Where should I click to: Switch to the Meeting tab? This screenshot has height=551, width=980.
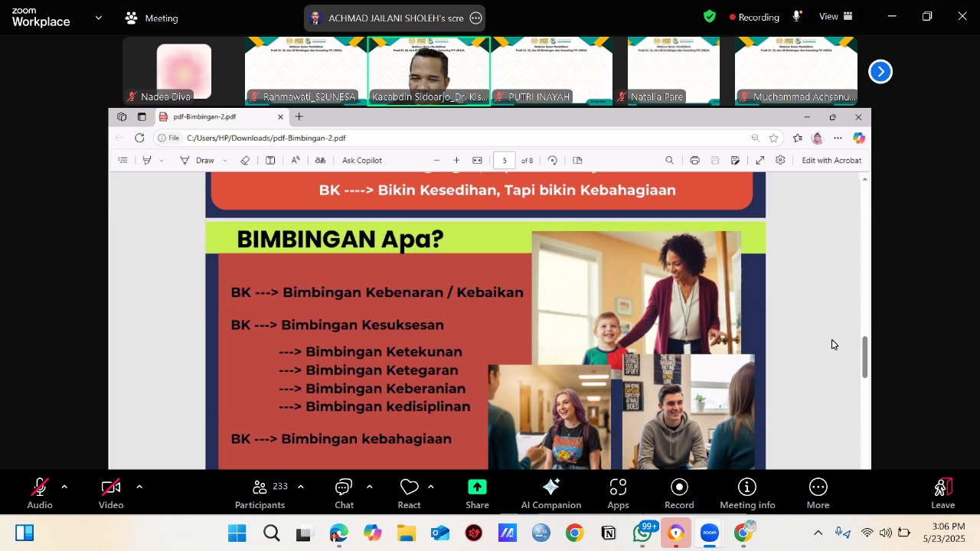coord(152,18)
